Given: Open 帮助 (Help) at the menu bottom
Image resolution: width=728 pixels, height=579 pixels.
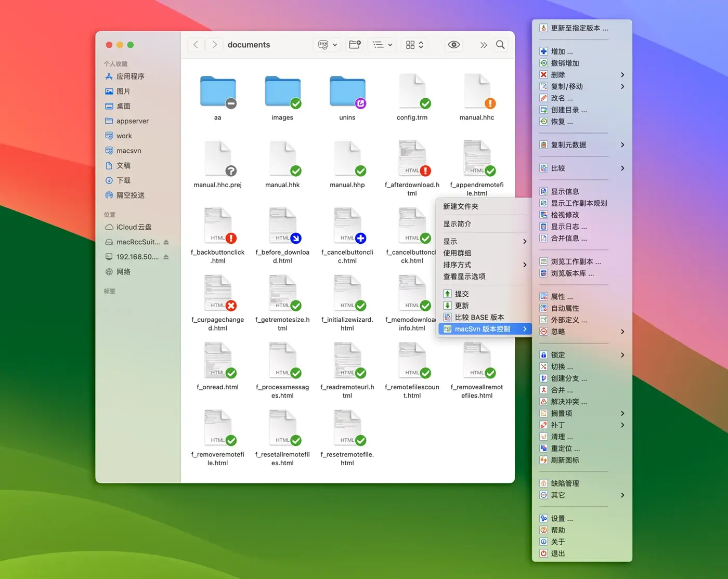Looking at the screenshot, I should [559, 530].
